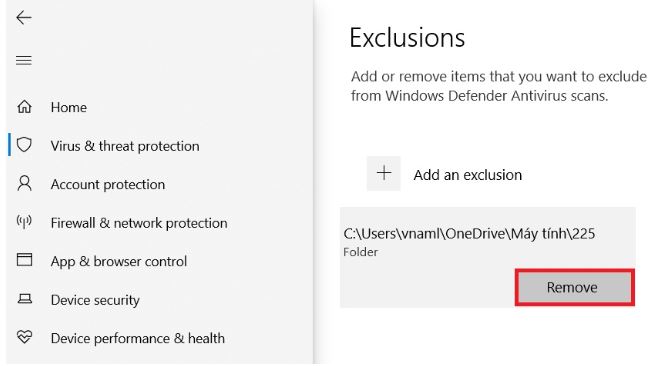Open App & browser control label
Screen dimensions: 670x366
[x=119, y=261]
